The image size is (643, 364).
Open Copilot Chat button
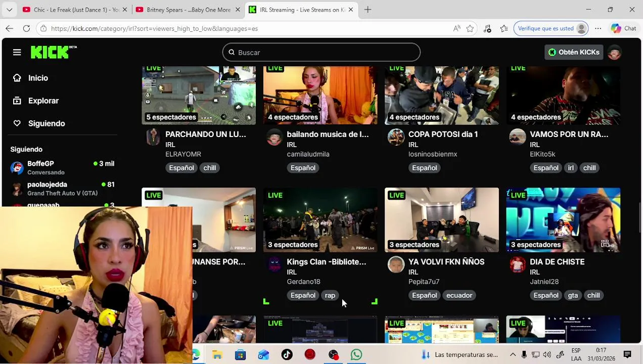[624, 28]
